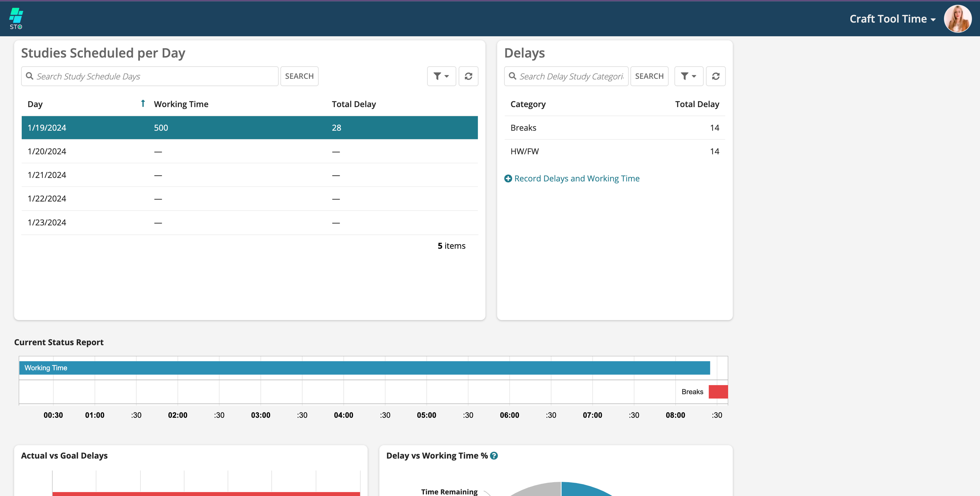Refresh the Studies Scheduled per Day list
This screenshot has height=496, width=980.
(x=468, y=76)
